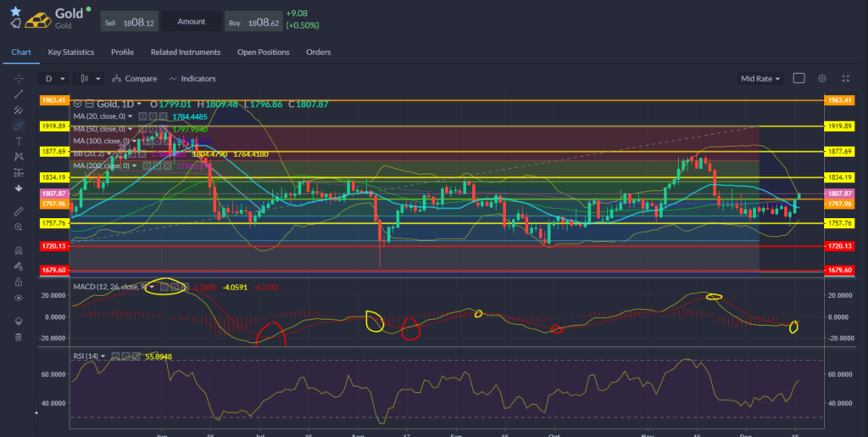
Task: Expand MA (100, close, 0) dropdown arrow
Action: 134,141
